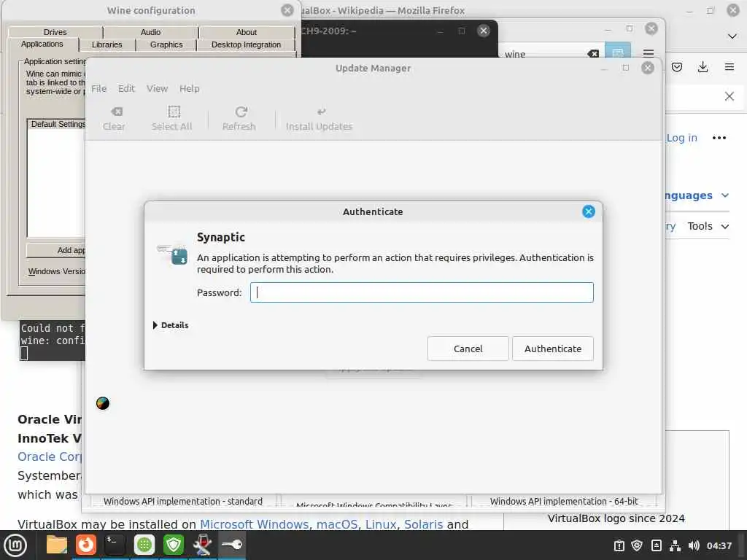
Task: Open the Libraries tab in Wine configuration
Action: [x=107, y=44]
